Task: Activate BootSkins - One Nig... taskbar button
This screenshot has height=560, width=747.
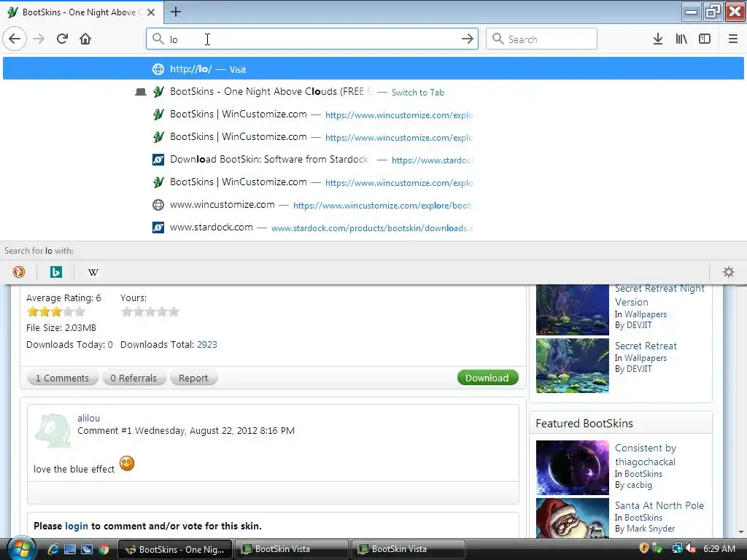Action: pyautogui.click(x=175, y=549)
